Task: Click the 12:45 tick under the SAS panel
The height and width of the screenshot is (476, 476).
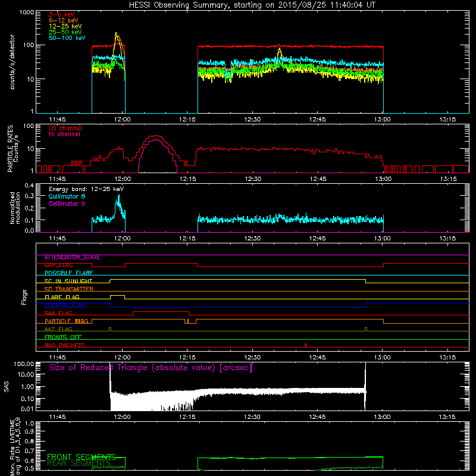Action: tap(317, 417)
